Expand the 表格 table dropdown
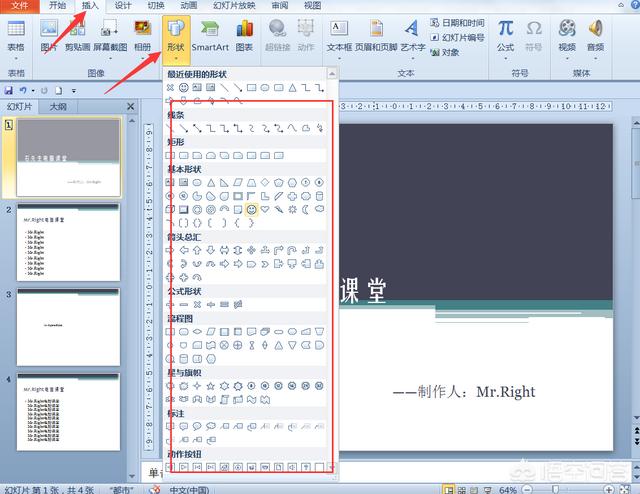Viewport: 640px width, 494px height. (16, 58)
